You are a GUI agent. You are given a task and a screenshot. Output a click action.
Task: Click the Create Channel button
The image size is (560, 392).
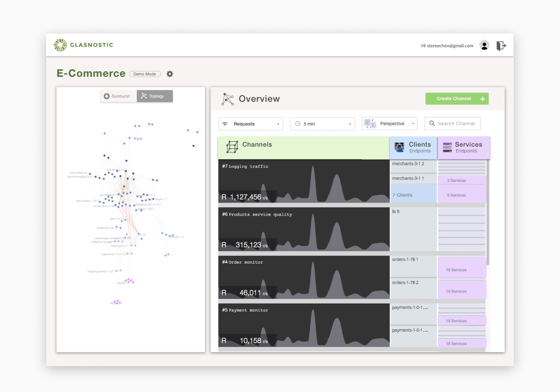pyautogui.click(x=454, y=99)
